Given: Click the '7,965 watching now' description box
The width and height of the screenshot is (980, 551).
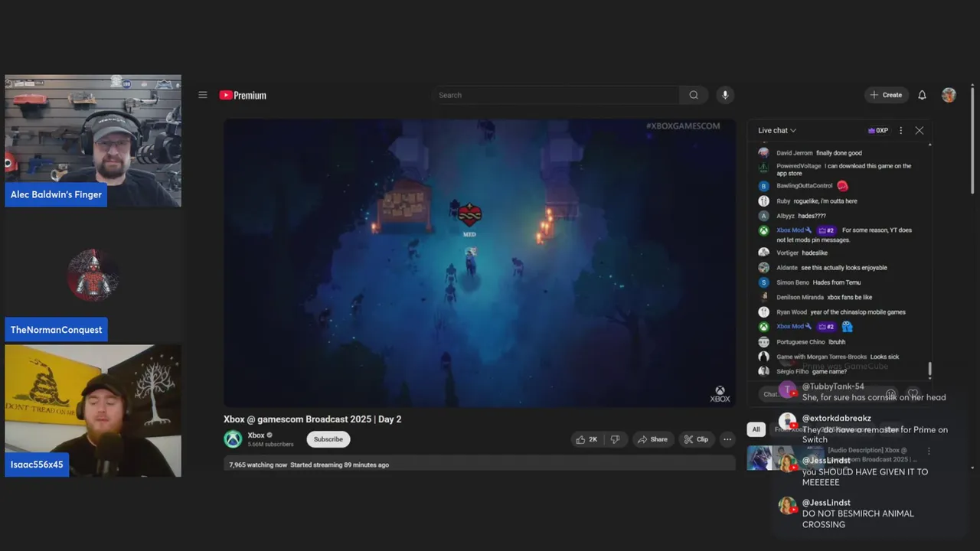Looking at the screenshot, I should tap(479, 465).
